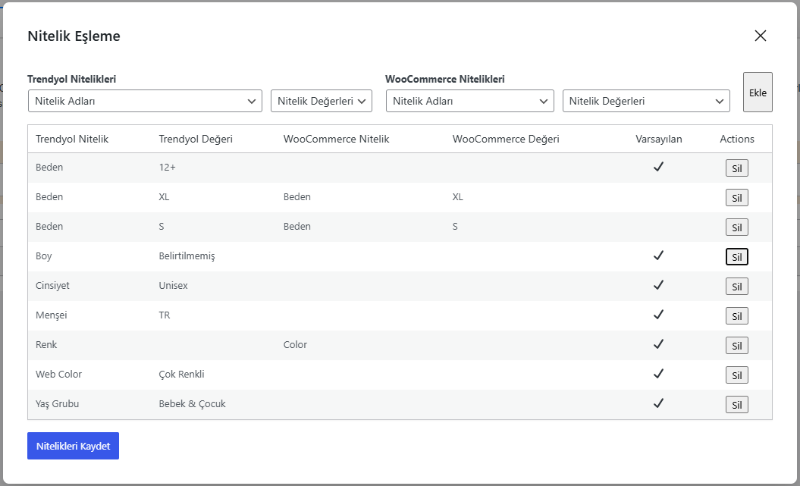Screen dimensions: 800x486
Task: Click the default checkmark for Beden 12+
Action: pos(659,166)
